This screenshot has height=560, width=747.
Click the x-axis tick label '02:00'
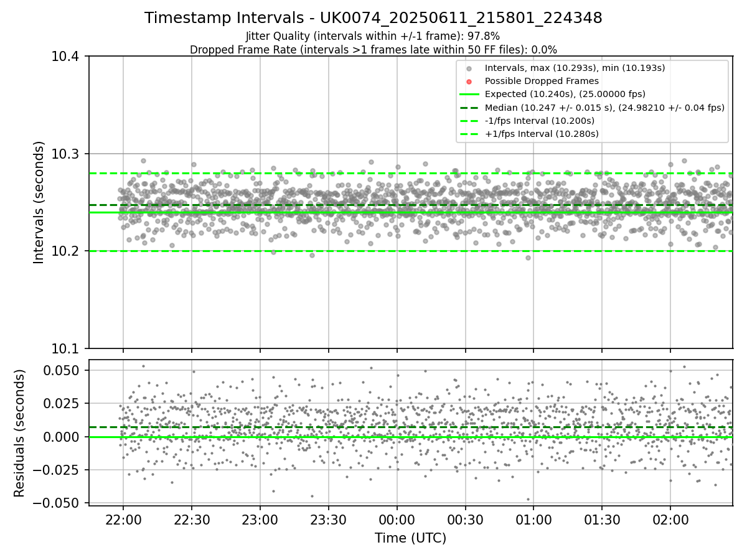pyautogui.click(x=670, y=519)
